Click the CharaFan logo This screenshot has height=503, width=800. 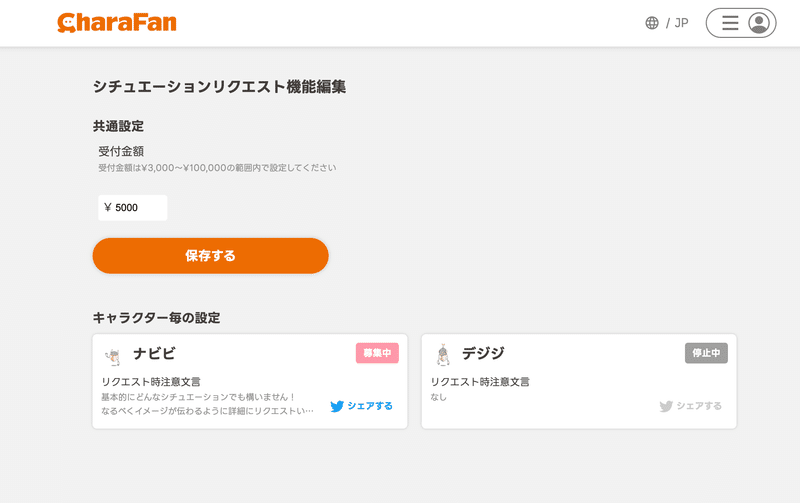click(x=117, y=23)
